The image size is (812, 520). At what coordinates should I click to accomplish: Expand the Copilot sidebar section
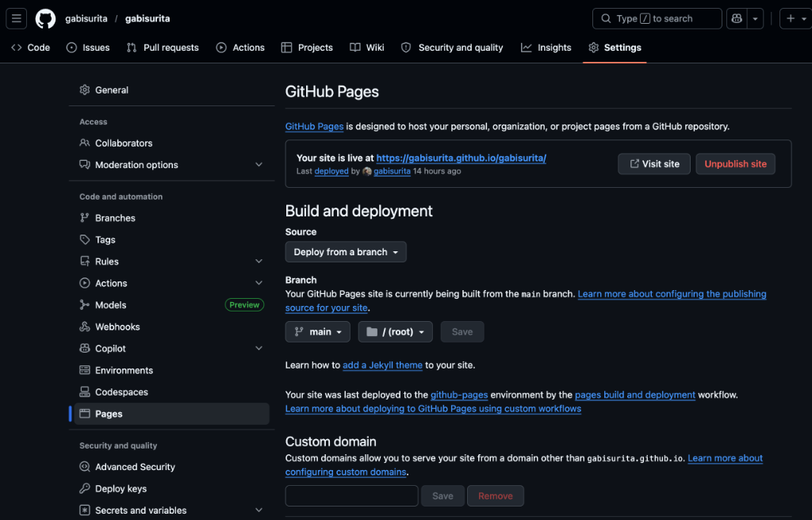[259, 349]
